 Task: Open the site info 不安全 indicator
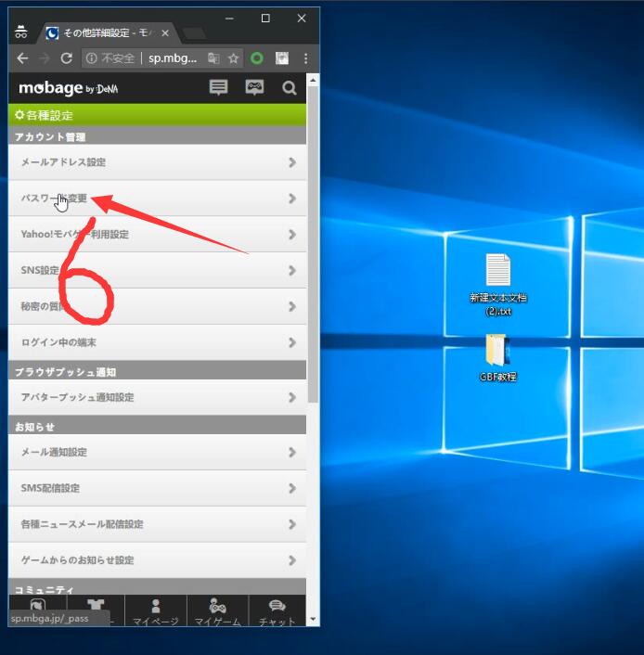pos(110,58)
